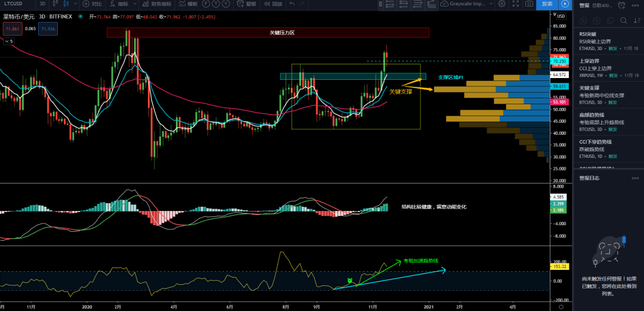The height and width of the screenshot is (311, 644).
Task: Open the 指标 indicators menu
Action: tap(119, 4)
